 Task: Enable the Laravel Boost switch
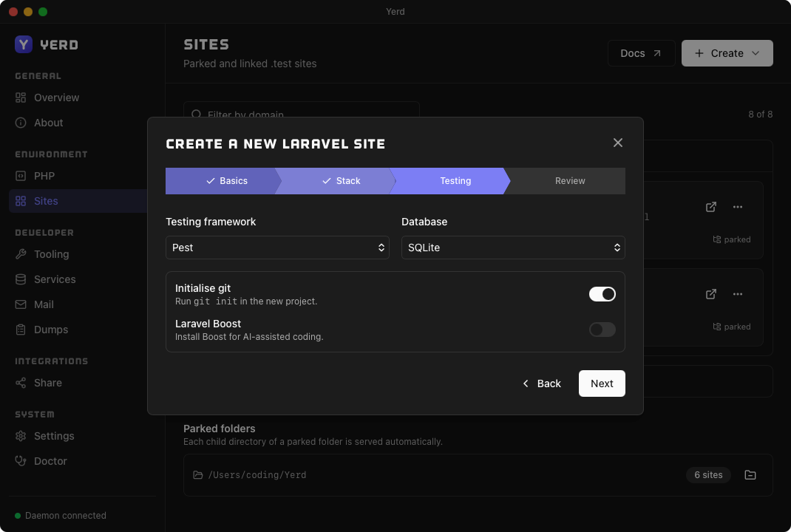[x=602, y=330]
